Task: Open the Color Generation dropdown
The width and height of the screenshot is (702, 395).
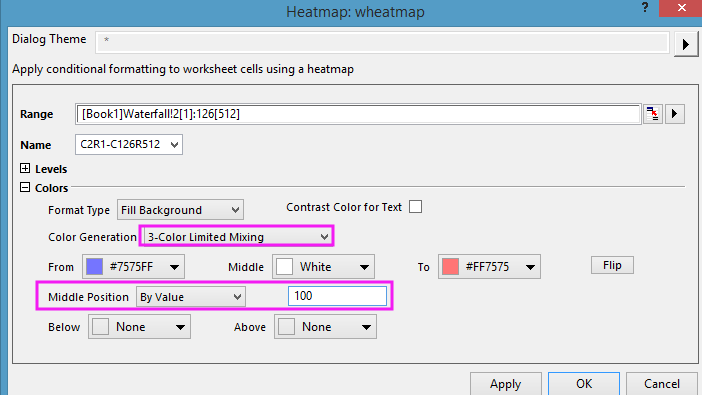Action: point(237,236)
